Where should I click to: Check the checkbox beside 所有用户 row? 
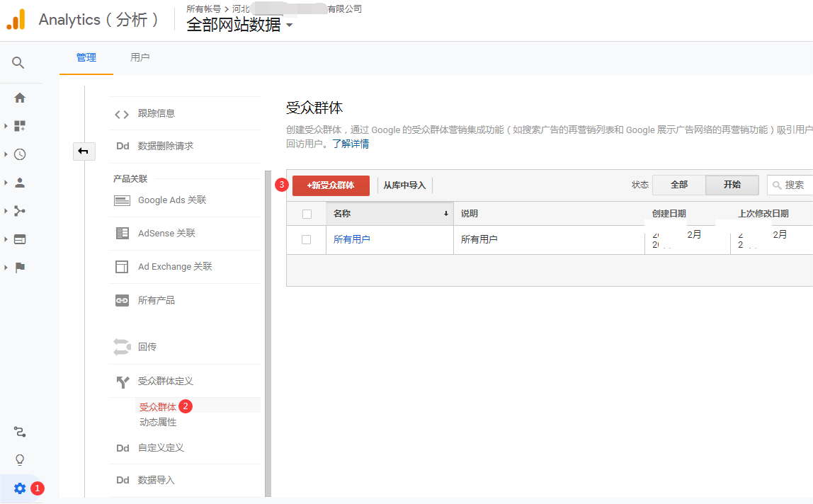pos(307,239)
